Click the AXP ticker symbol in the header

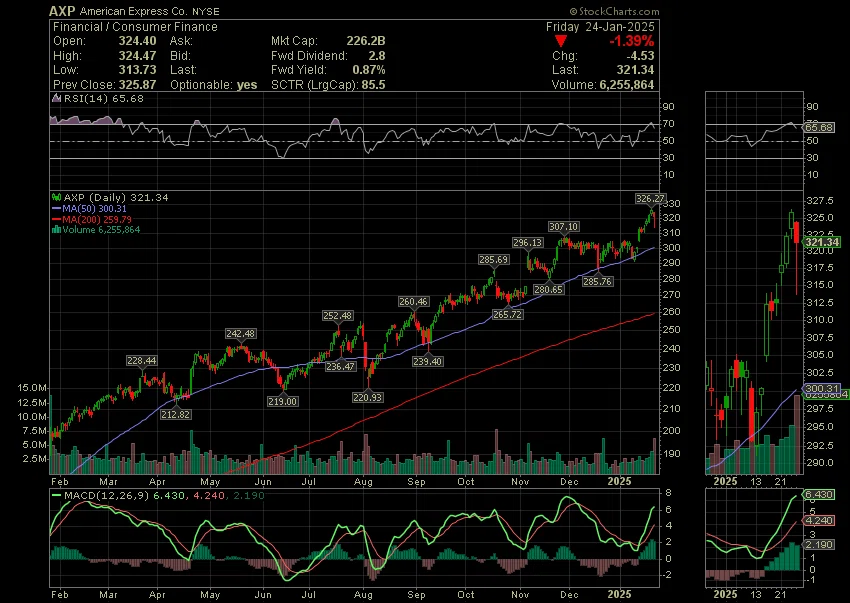click(62, 11)
